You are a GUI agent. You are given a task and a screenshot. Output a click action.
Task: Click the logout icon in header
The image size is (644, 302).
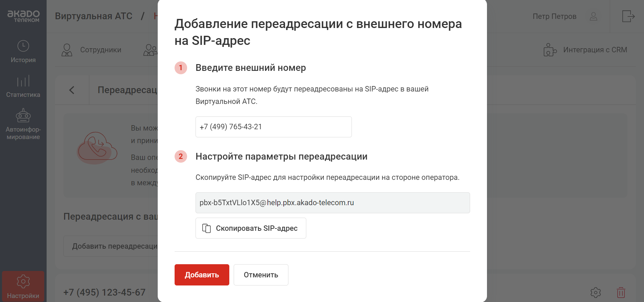(x=628, y=16)
